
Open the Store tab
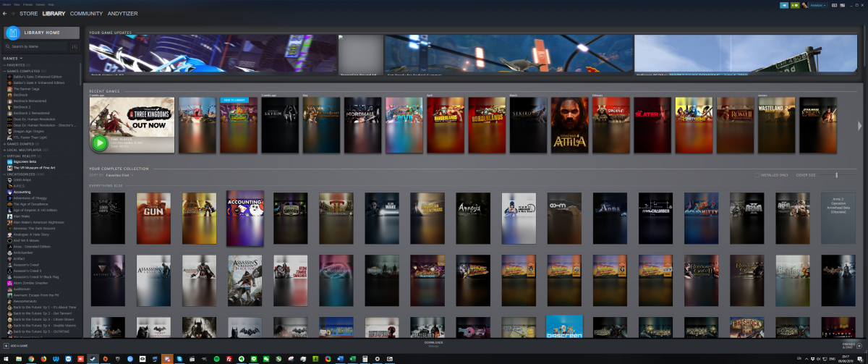pos(28,13)
